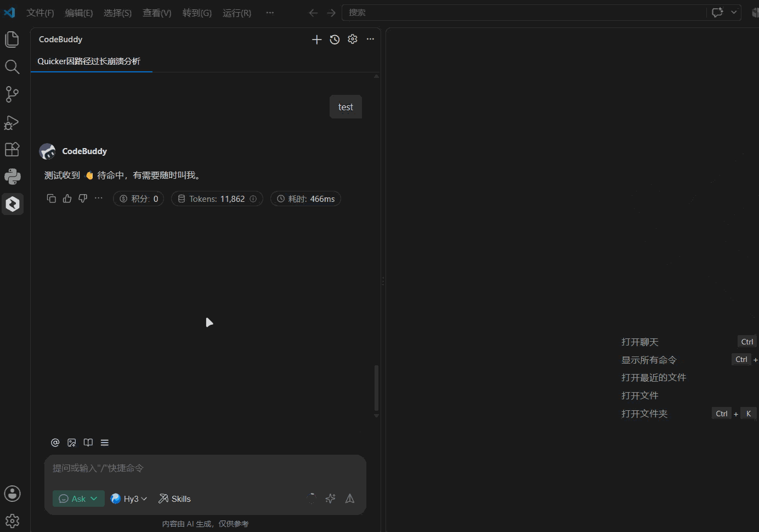Open the Explorer view in the activity bar
The width and height of the screenshot is (759, 532).
coord(12,39)
